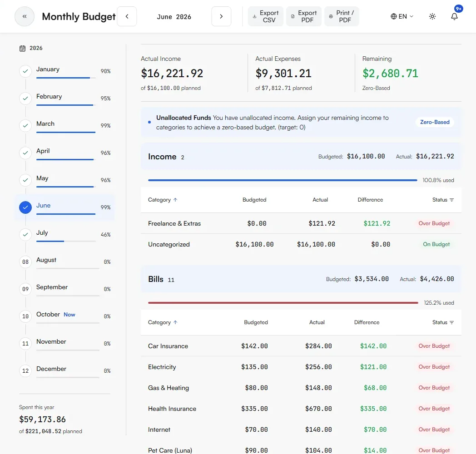
Task: Open the Car Insurance row
Action: [x=301, y=346]
